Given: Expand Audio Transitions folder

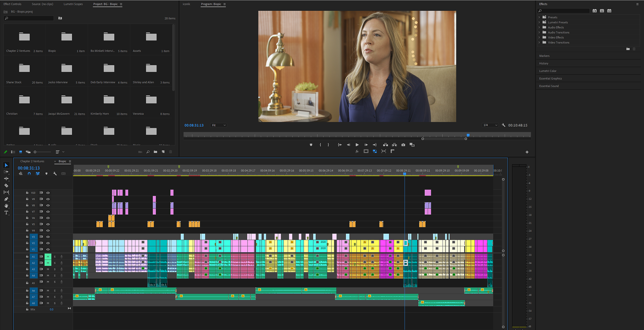Looking at the screenshot, I should click(539, 32).
